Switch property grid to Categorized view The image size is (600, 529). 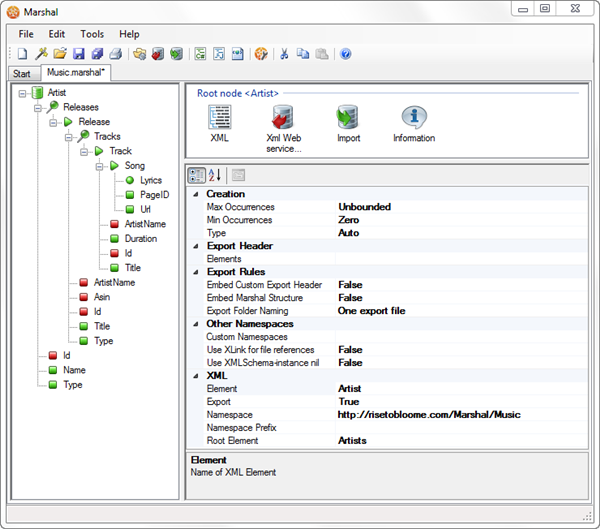pos(197,175)
